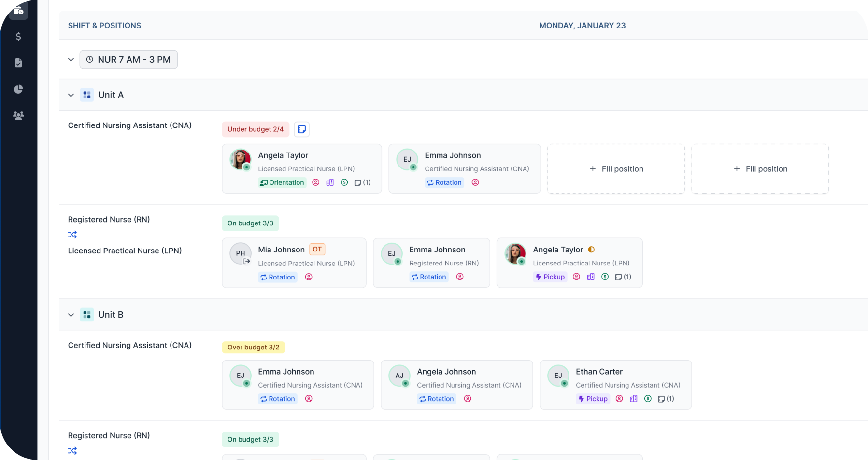The width and height of the screenshot is (868, 460).
Task: Click the Over budget 3/2 badge
Action: tap(253, 347)
